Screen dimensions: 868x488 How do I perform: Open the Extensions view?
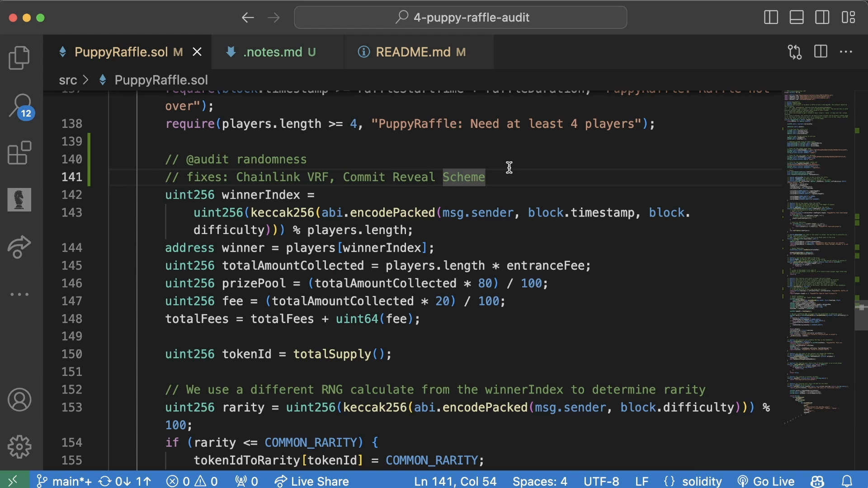[19, 153]
